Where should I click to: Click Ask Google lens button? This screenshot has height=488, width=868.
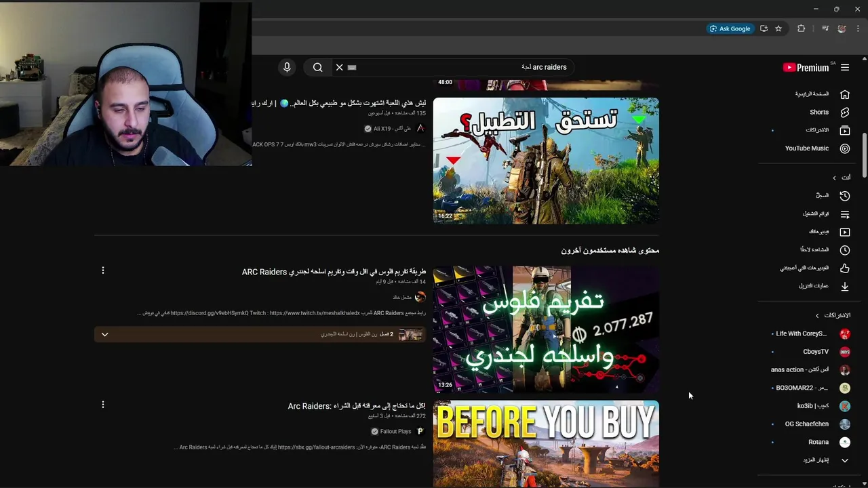pyautogui.click(x=730, y=28)
